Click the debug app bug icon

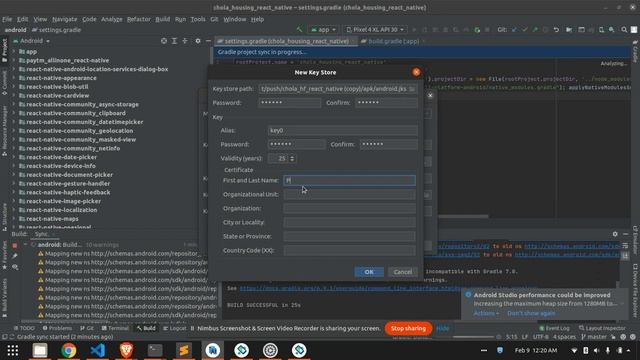coord(477,30)
